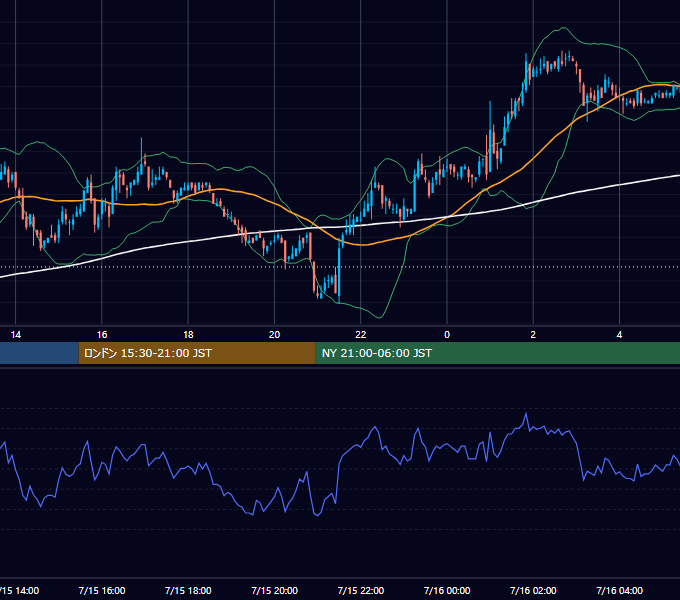
Task: Click hour label 2 on the chart axis
Action: (x=533, y=335)
